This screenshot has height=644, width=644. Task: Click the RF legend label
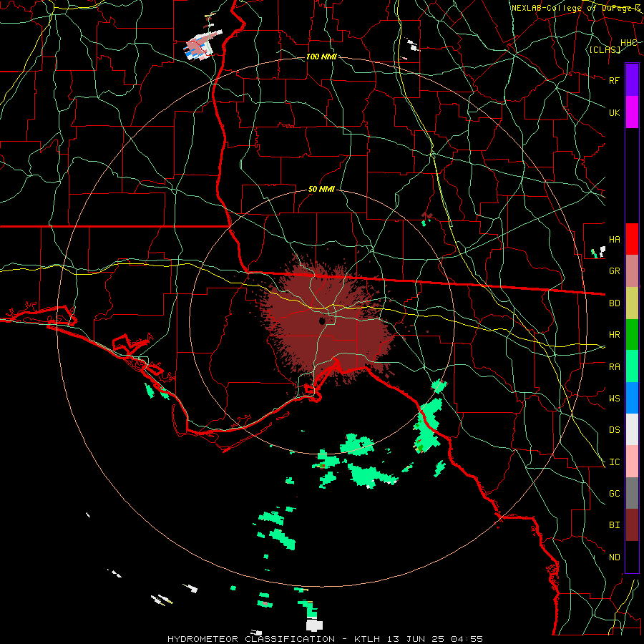pyautogui.click(x=614, y=80)
